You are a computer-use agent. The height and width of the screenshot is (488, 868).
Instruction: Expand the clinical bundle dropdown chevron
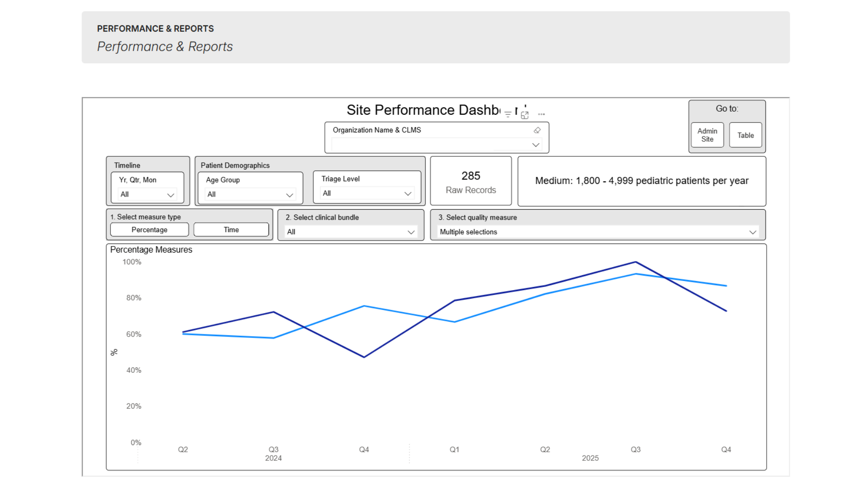(x=410, y=232)
